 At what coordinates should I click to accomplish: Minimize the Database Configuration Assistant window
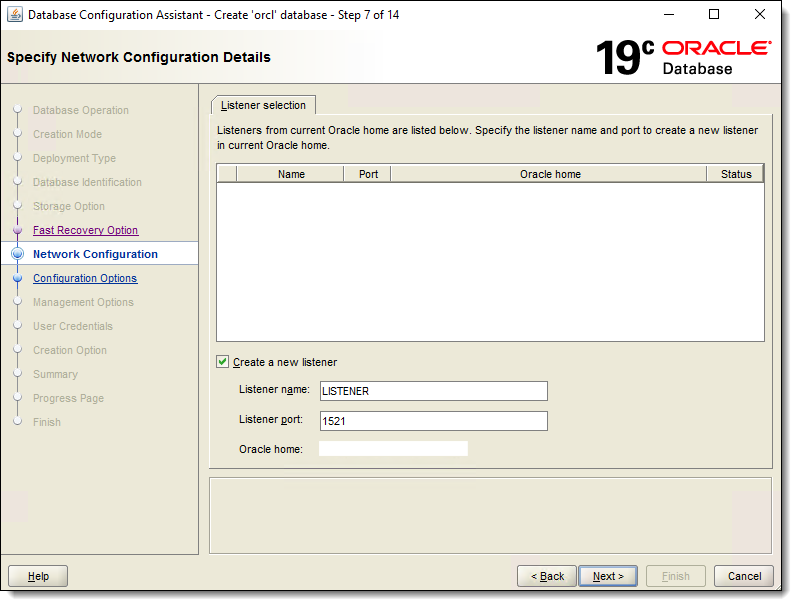(669, 14)
